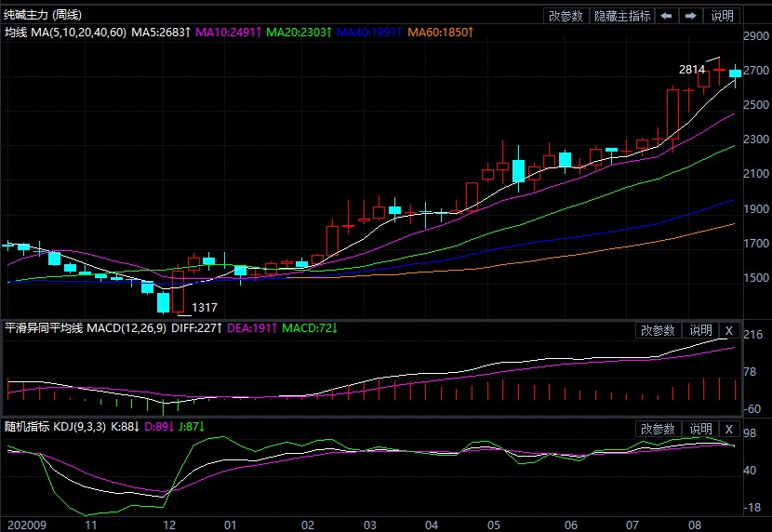This screenshot has height=532, width=772.
Task: Select the MA5:2683 value label
Action: coord(161,33)
